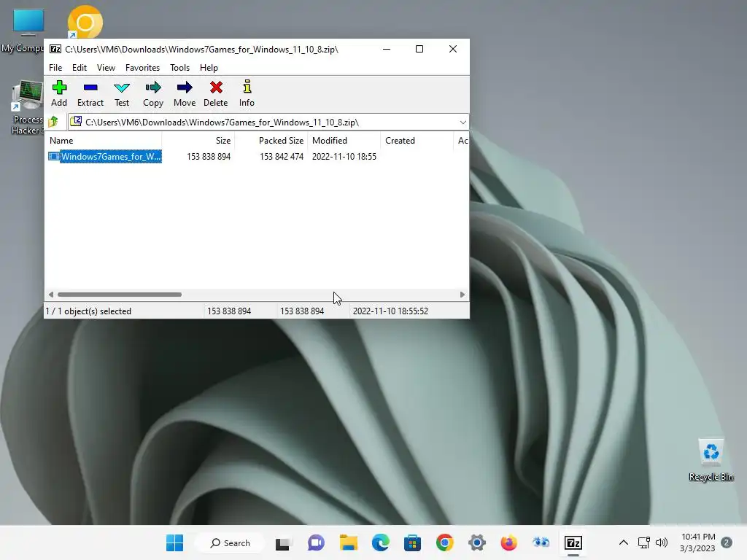Minimize the 7-Zip window

387,49
